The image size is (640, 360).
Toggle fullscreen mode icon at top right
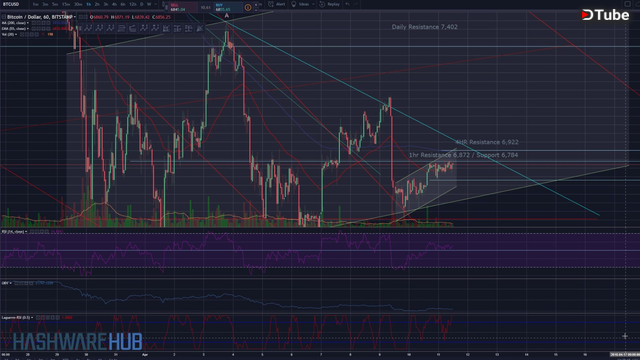(x=627, y=4)
